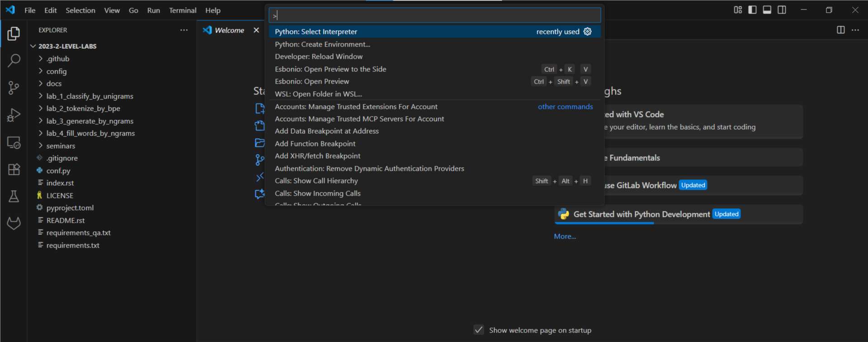Expand the lab_1_classify_by_unigrams folder
Screen dimensions: 868x342
[90, 96]
